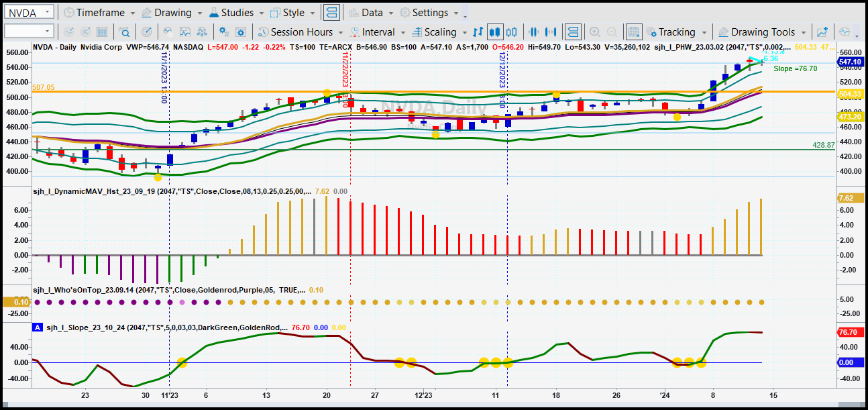
Task: Click the second grayed clock-refresh toolbar icon
Action: point(87,32)
